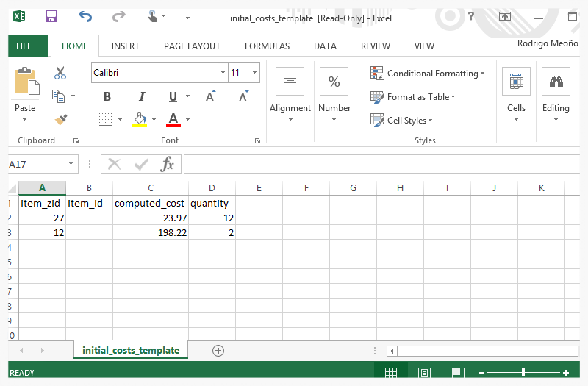The height and width of the screenshot is (386, 588).
Task: Add a new sheet with the plus icon
Action: click(x=218, y=351)
